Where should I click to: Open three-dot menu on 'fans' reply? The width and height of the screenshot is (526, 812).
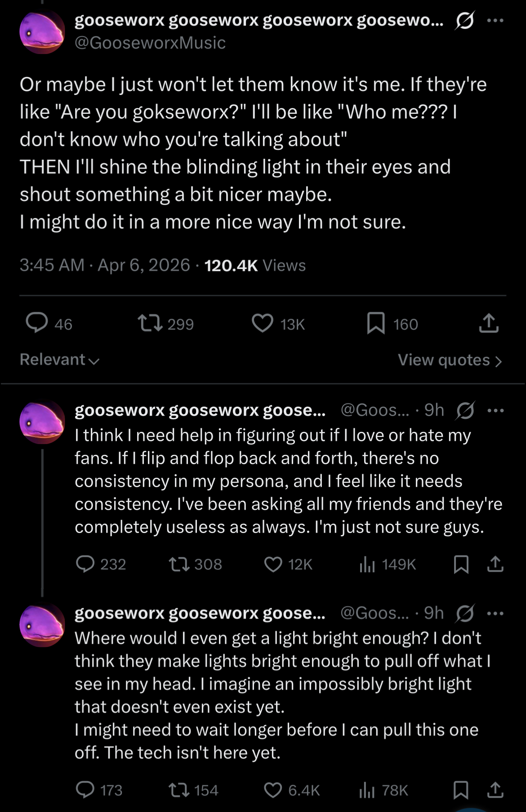(495, 410)
